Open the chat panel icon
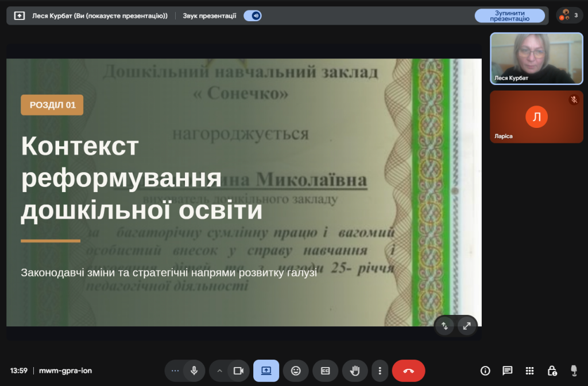 [508, 371]
